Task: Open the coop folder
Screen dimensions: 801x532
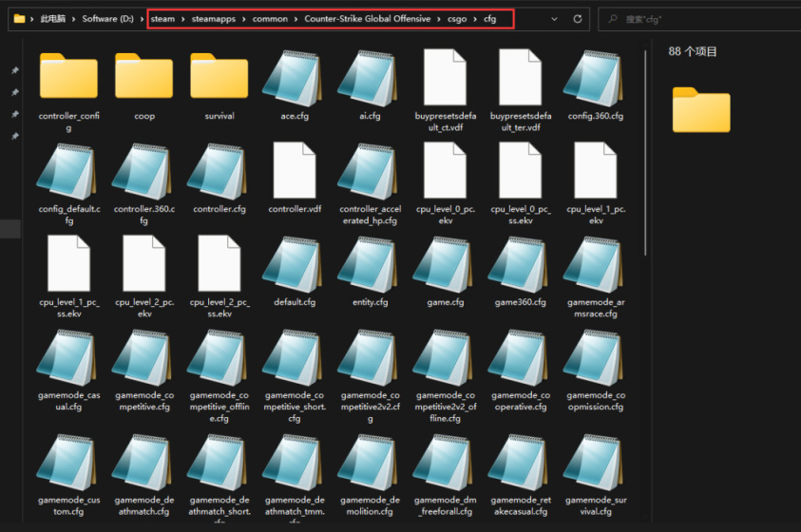Action: click(144, 76)
